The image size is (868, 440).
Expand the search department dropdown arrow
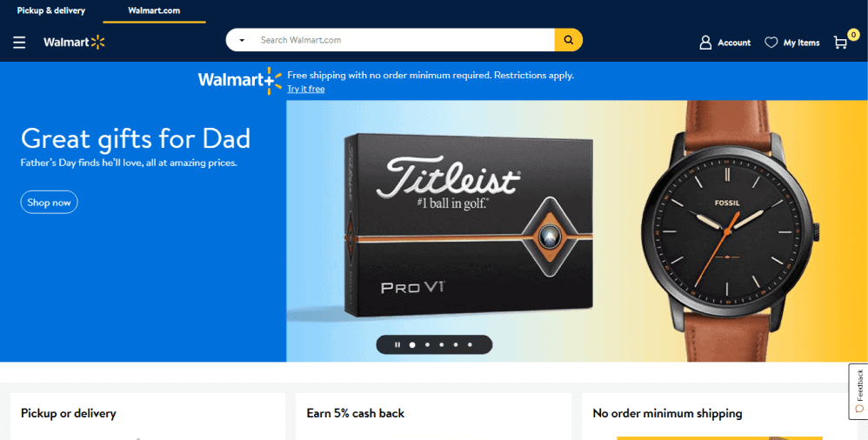click(242, 40)
